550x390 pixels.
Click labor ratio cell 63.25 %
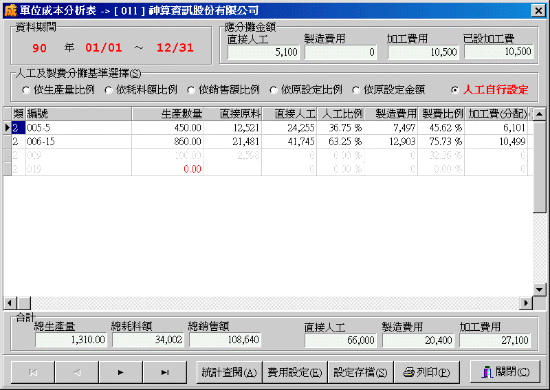pyautogui.click(x=341, y=142)
